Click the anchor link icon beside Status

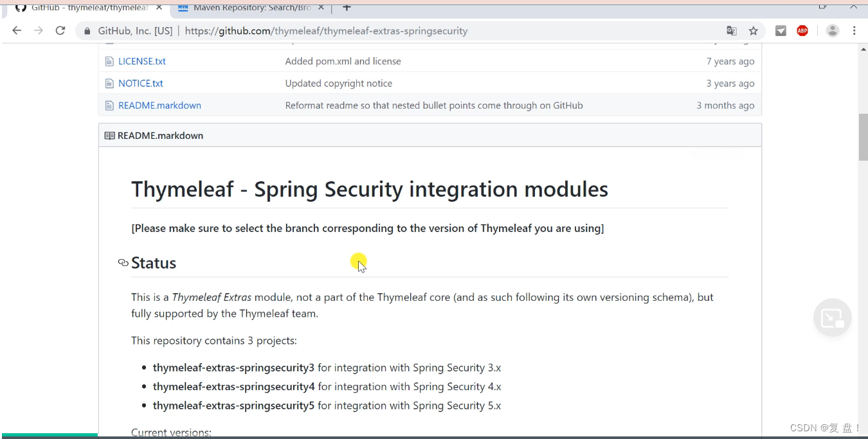(x=123, y=263)
